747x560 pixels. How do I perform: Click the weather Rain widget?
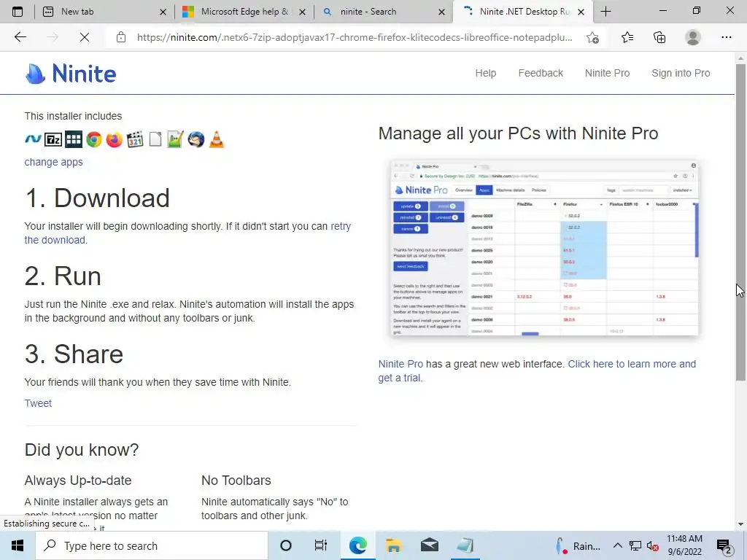(578, 545)
